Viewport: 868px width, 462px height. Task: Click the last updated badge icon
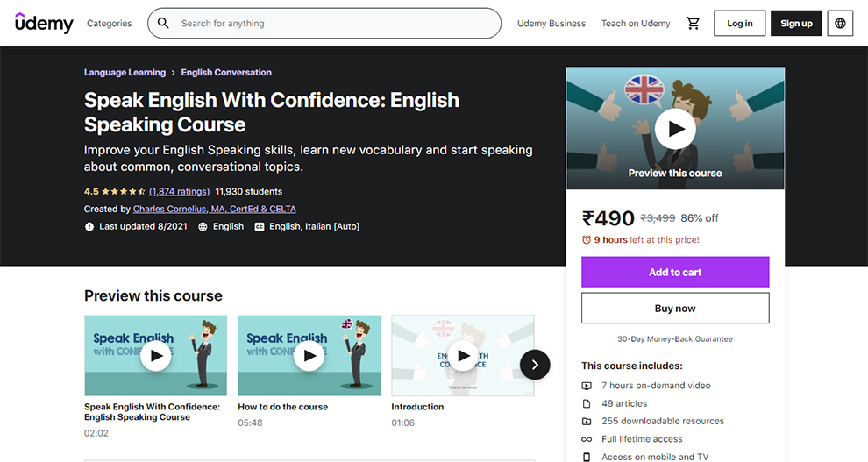pos(89,226)
